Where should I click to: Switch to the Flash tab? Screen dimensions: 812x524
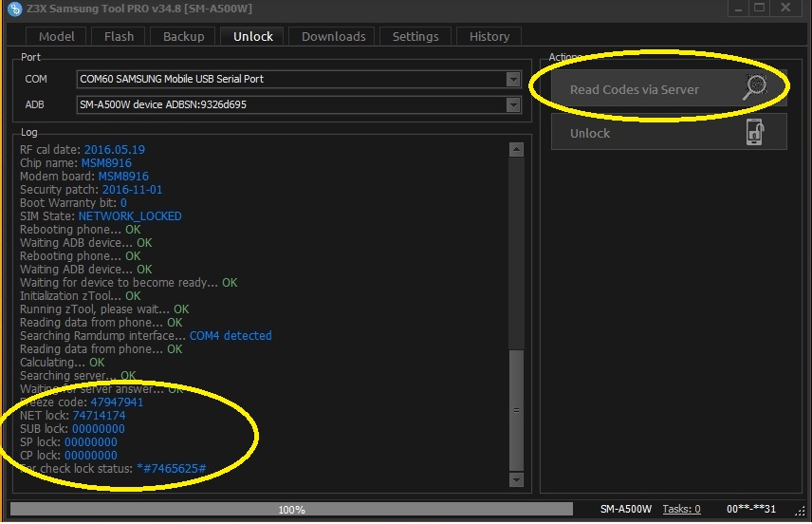119,36
